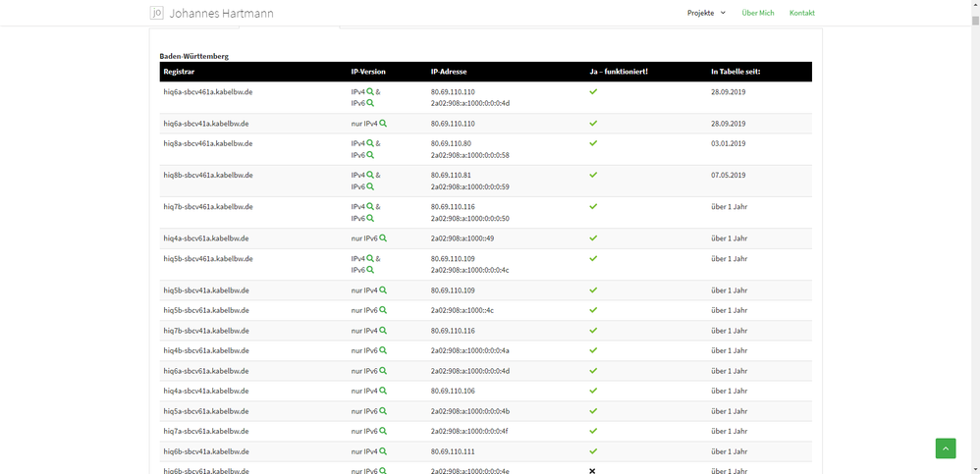Click the green checkmark in hiq8b-sbcv461a row
Screen dimensions: 980x474
tap(593, 175)
